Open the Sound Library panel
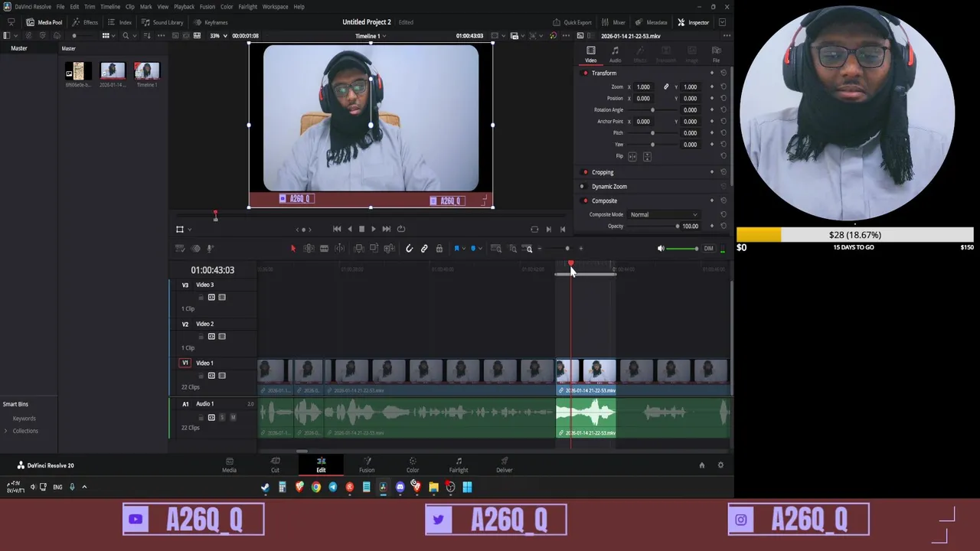980x551 pixels. pyautogui.click(x=162, y=22)
